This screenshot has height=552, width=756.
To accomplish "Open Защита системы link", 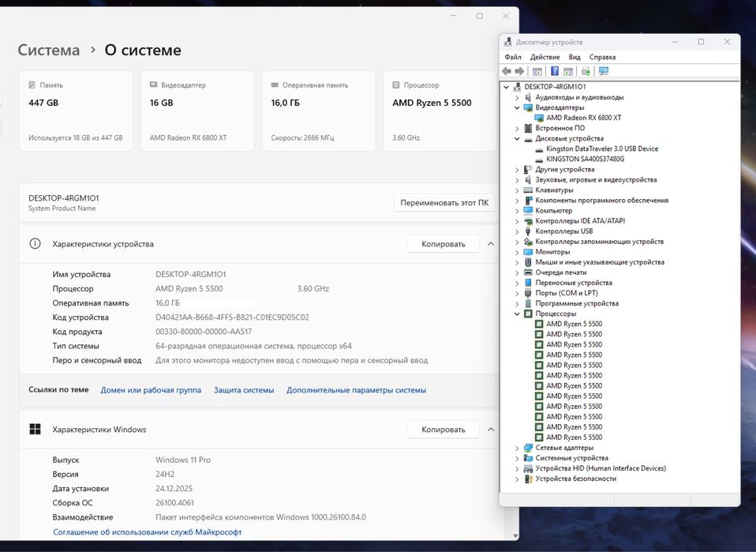I will [244, 390].
